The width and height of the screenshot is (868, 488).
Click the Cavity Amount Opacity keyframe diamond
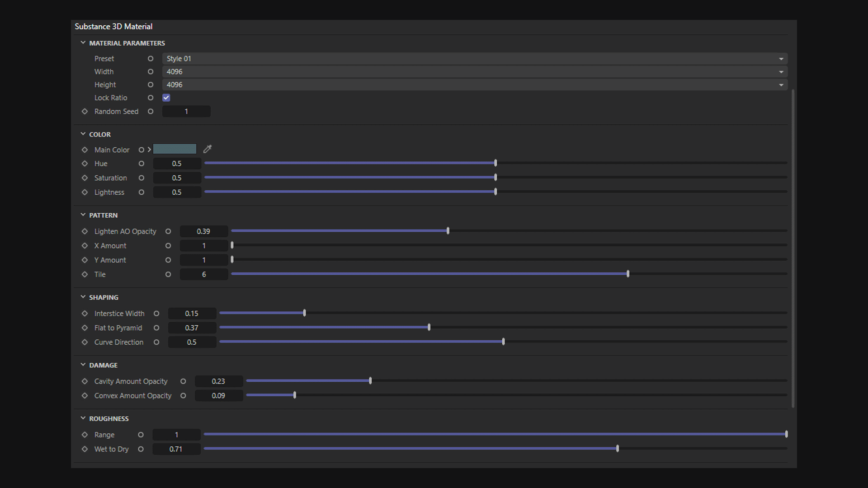click(85, 381)
